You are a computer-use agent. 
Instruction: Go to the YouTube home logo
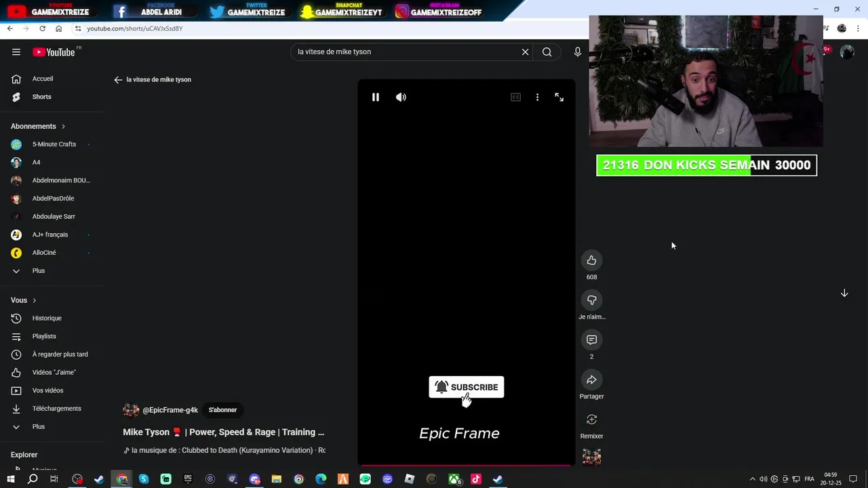coord(54,52)
